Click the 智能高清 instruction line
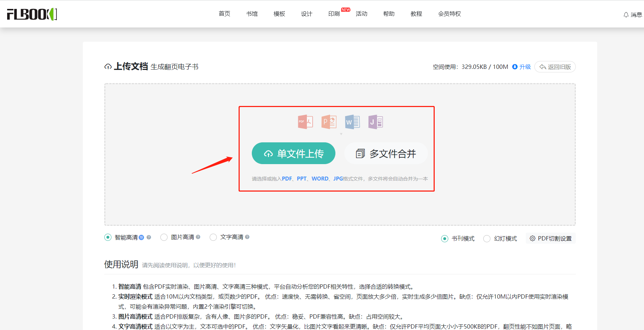 tap(266, 286)
